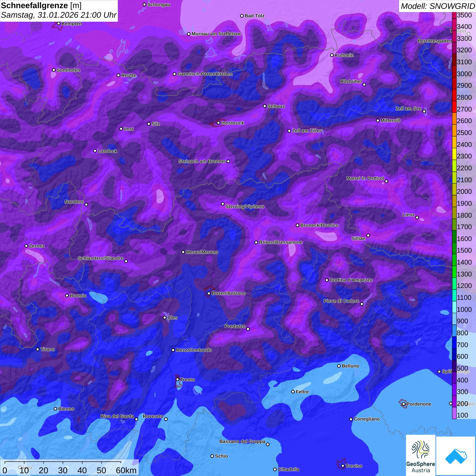476x476 pixels.
Task: Select the 2300 m yellow legend swatch
Action: pos(454,154)
